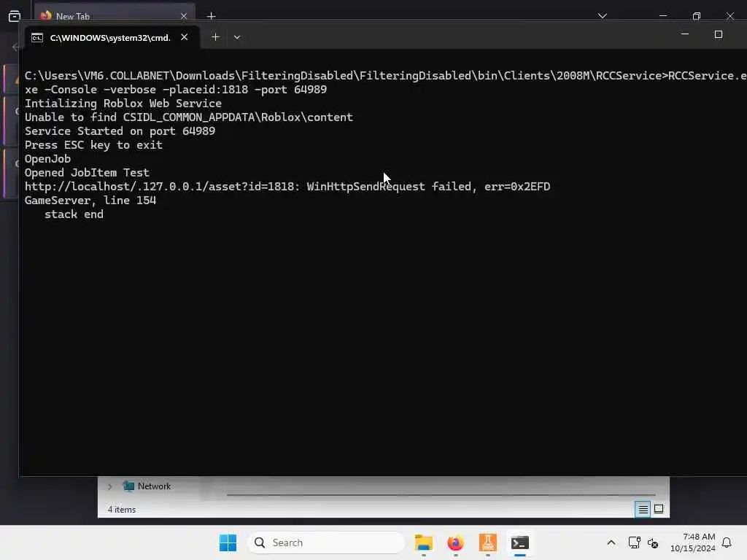Click the 'OpenJob' output line
This screenshot has height=560, width=747.
(x=47, y=158)
